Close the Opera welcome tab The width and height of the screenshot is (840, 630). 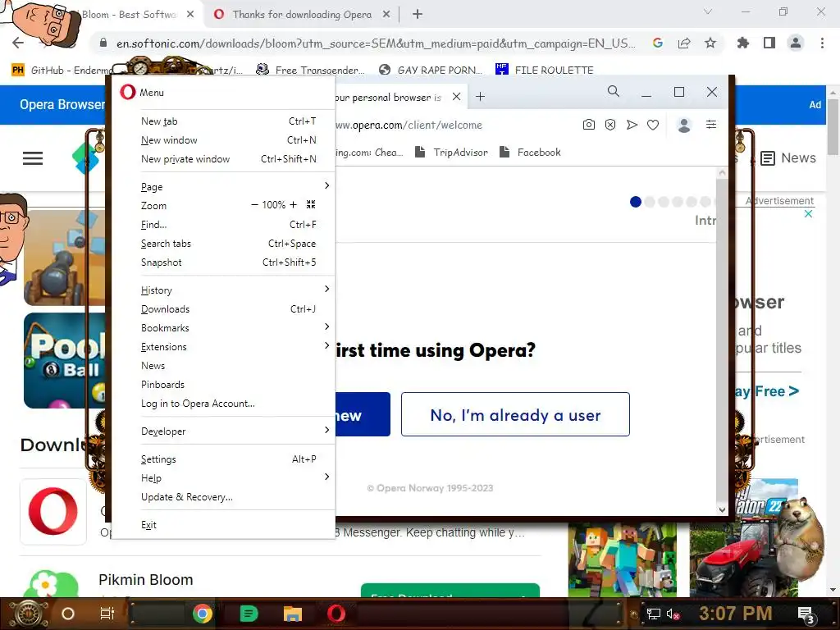[456, 97]
